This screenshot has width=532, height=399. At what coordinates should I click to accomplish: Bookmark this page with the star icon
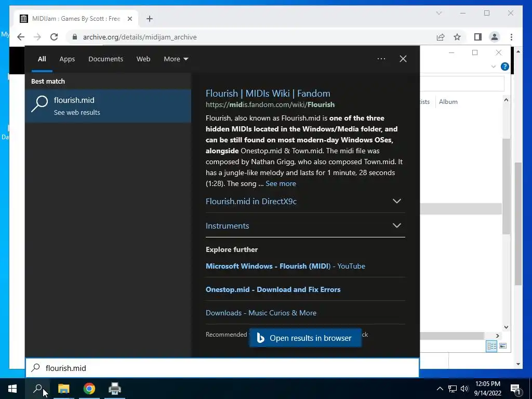457,37
